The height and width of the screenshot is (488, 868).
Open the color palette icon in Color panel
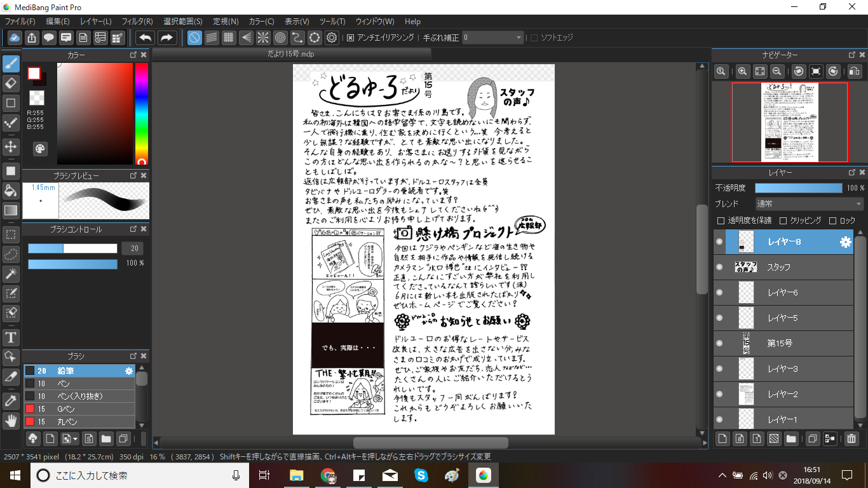point(39,149)
